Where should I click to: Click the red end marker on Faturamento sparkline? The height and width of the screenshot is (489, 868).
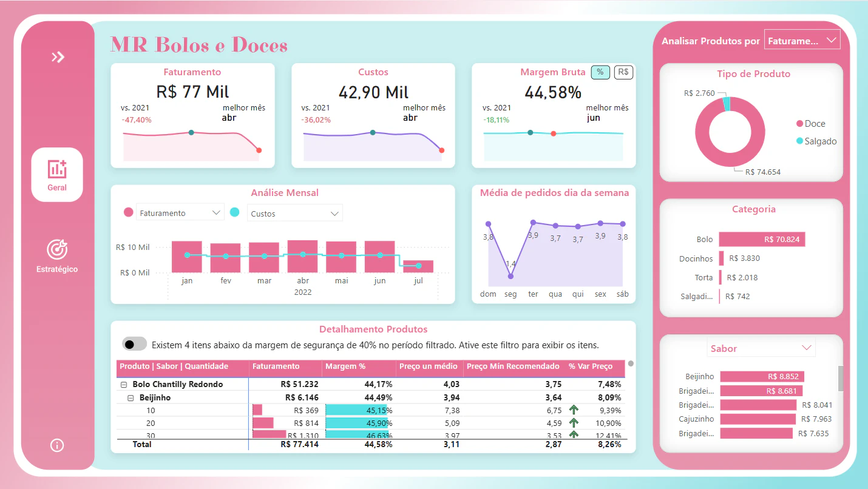259,150
